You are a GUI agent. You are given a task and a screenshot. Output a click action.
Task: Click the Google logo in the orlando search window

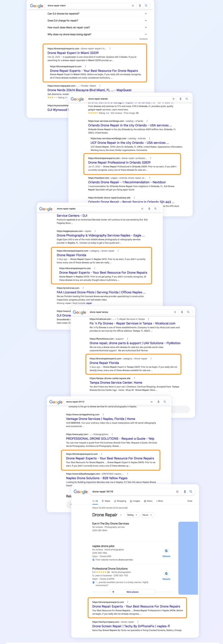pos(77,99)
